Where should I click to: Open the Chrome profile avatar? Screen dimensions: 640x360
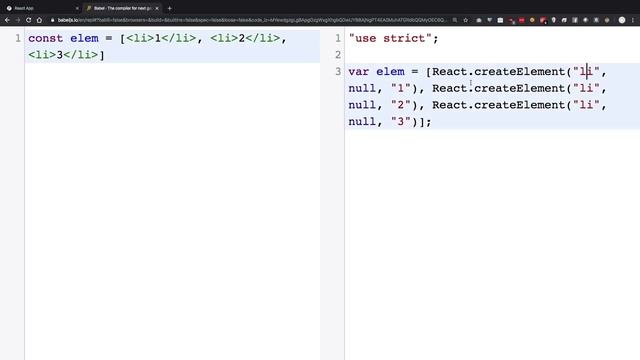pos(622,20)
